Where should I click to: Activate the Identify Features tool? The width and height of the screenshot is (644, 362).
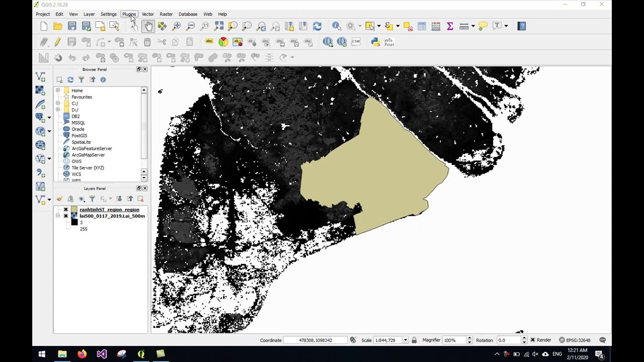[337, 26]
